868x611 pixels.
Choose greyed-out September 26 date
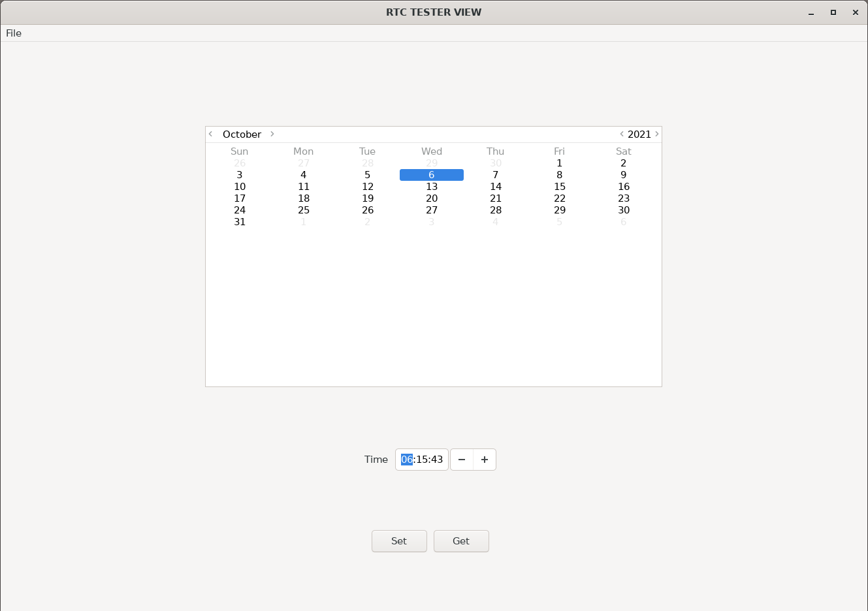pyautogui.click(x=240, y=163)
